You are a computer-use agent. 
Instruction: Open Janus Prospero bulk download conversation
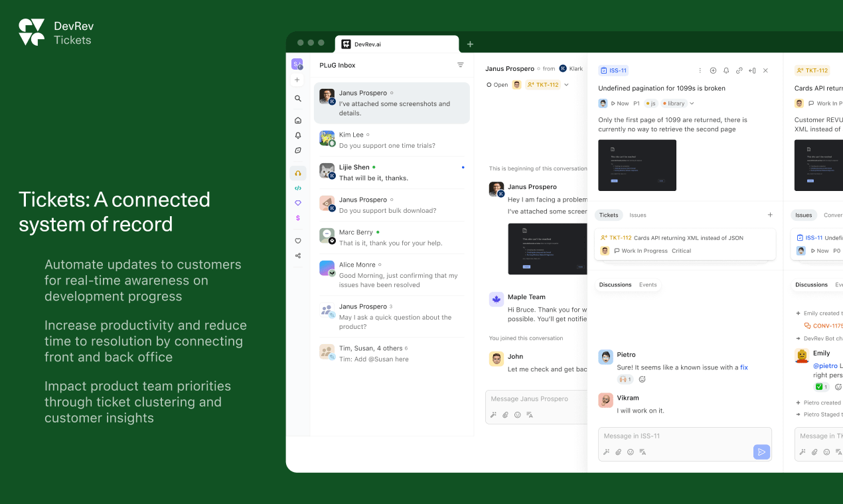pos(392,205)
